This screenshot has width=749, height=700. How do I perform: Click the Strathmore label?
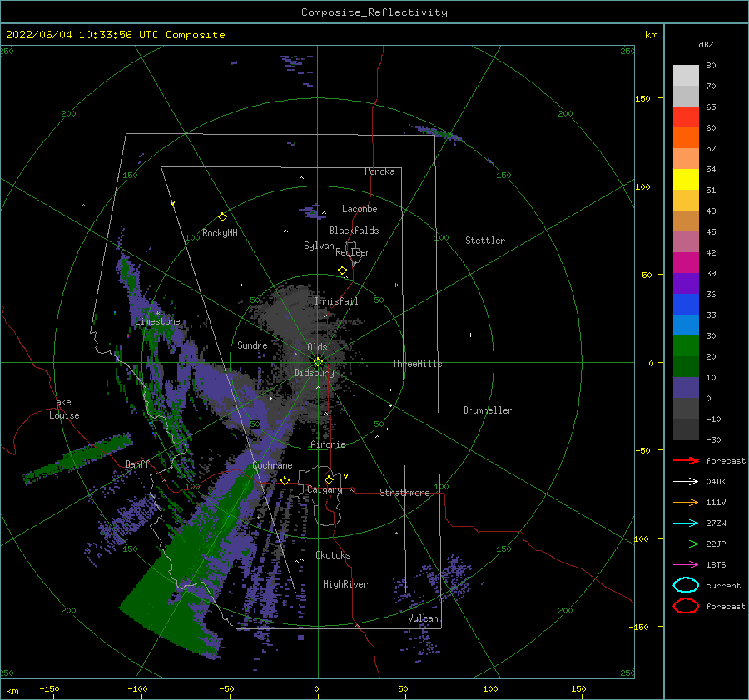[x=404, y=493]
